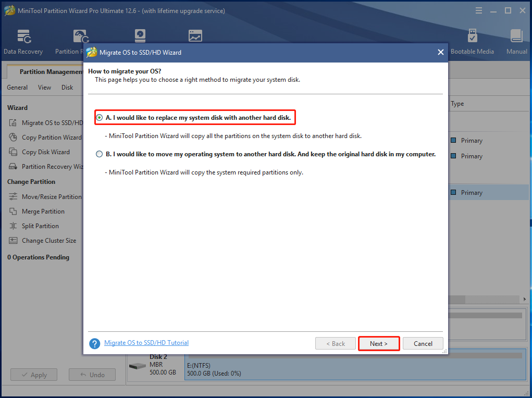Image resolution: width=532 pixels, height=398 pixels.
Task: Click Copy Disk Wizard sidebar icon
Action: pos(13,152)
